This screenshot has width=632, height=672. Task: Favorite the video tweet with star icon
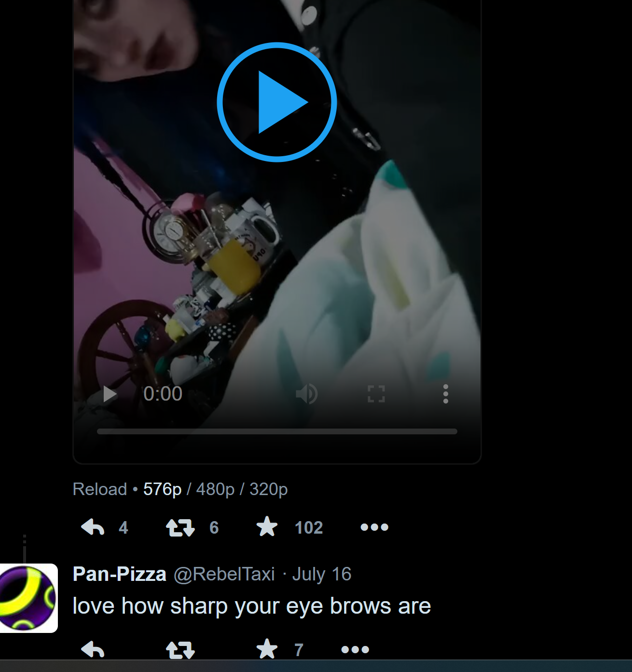[267, 527]
